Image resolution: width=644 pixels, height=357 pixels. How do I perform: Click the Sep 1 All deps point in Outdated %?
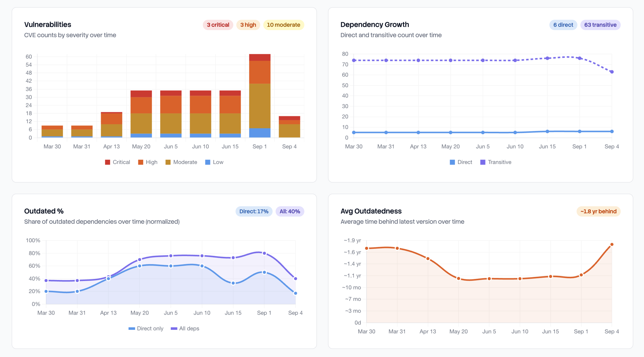[264, 253]
